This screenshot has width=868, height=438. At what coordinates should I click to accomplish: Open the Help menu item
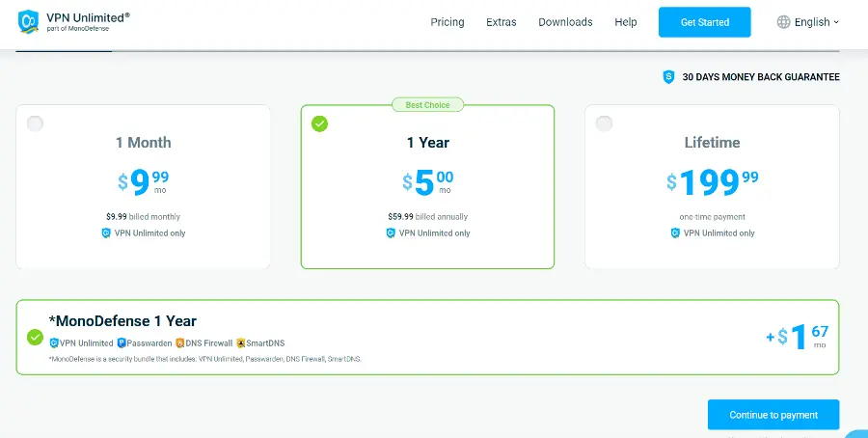626,22
